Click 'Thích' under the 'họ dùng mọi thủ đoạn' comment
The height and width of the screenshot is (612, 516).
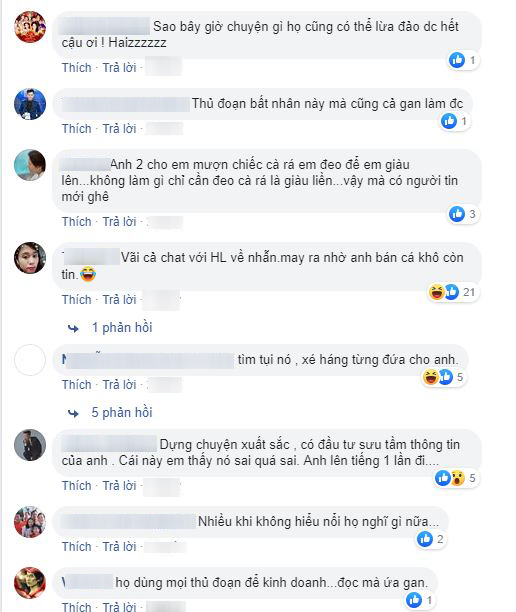[x=77, y=606]
